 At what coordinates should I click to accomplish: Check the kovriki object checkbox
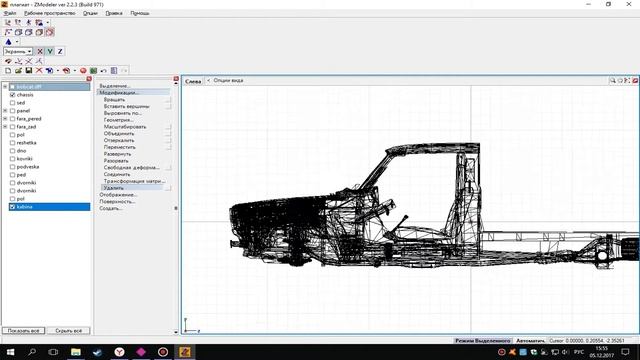tap(13, 159)
